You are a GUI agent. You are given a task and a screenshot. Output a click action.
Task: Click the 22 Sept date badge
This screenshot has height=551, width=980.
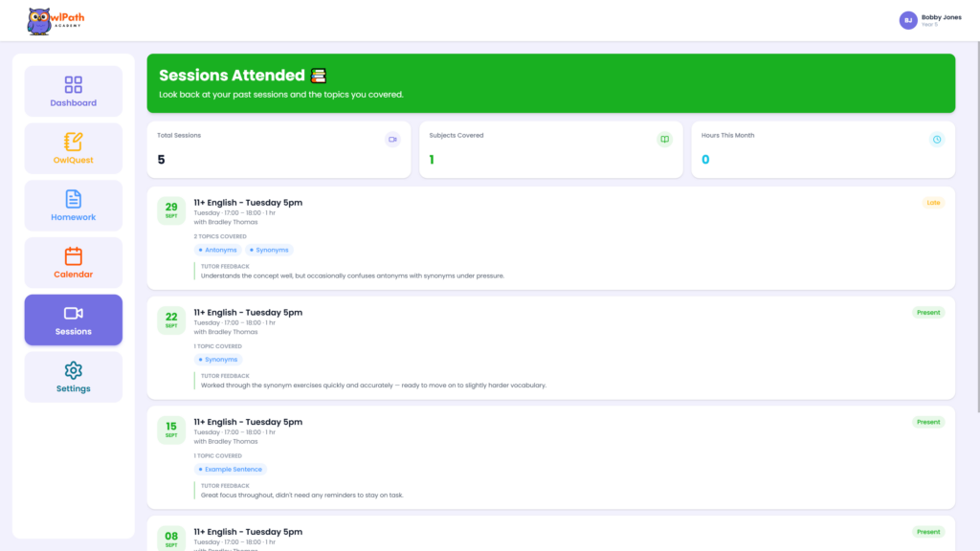point(171,320)
